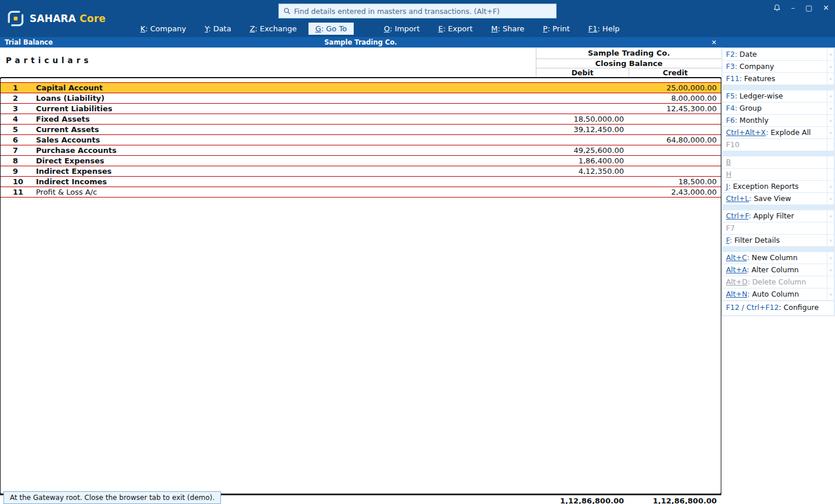Open the Z: Exchange menu
835x504 pixels.
click(x=273, y=29)
